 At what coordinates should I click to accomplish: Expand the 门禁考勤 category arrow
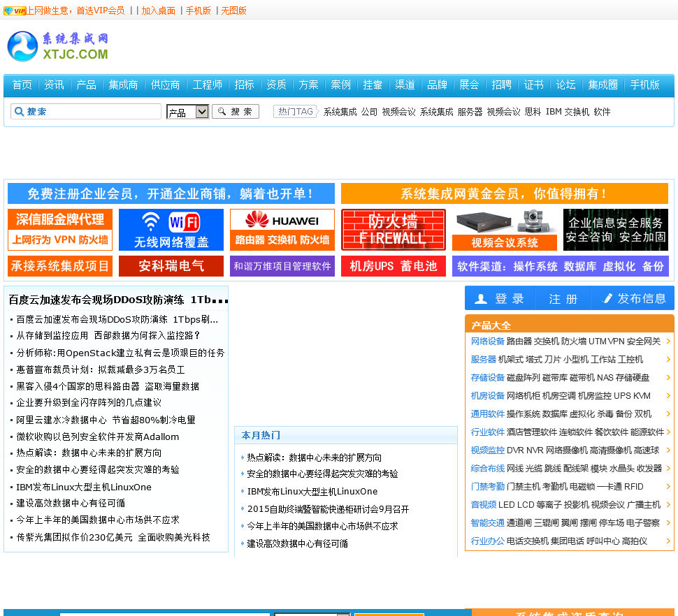point(668,486)
